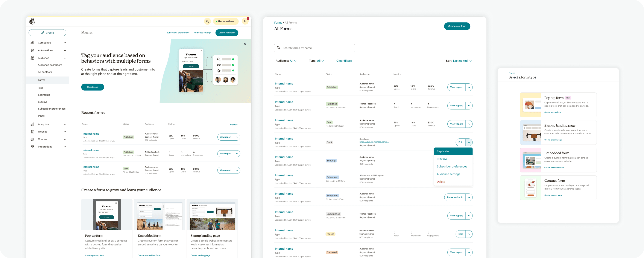Click the Website icon in sidebar
Screen dimensions: 644x258
pos(32,132)
